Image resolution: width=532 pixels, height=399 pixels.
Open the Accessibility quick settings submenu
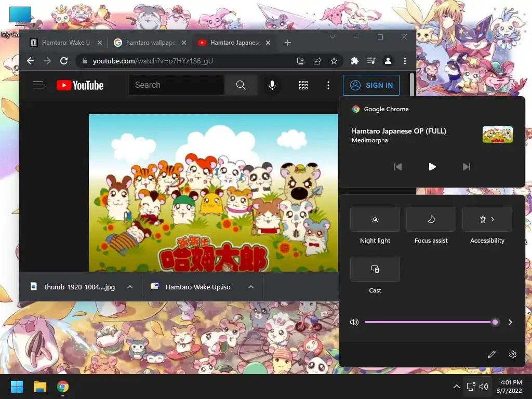click(487, 219)
